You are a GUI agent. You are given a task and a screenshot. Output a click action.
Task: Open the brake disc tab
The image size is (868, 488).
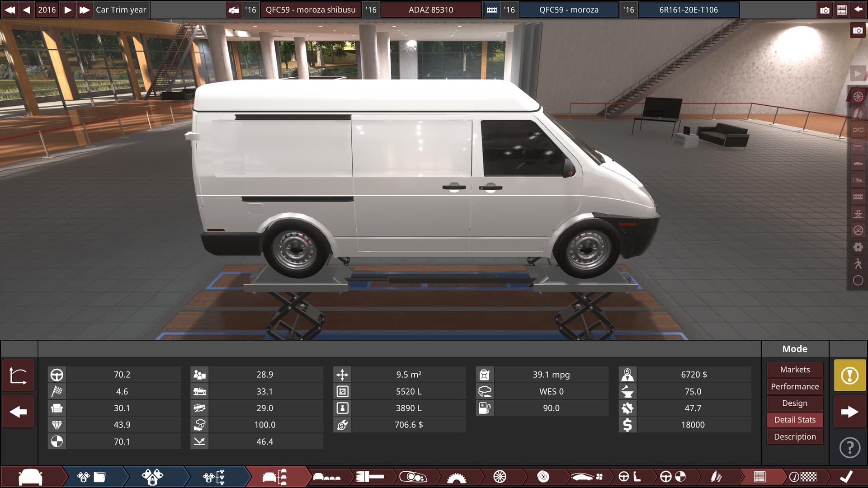[543, 477]
